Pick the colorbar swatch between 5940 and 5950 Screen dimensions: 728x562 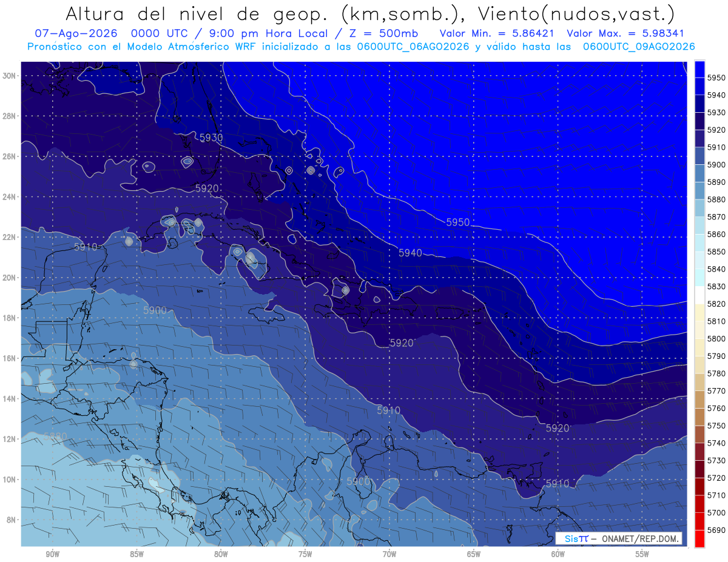click(x=699, y=87)
